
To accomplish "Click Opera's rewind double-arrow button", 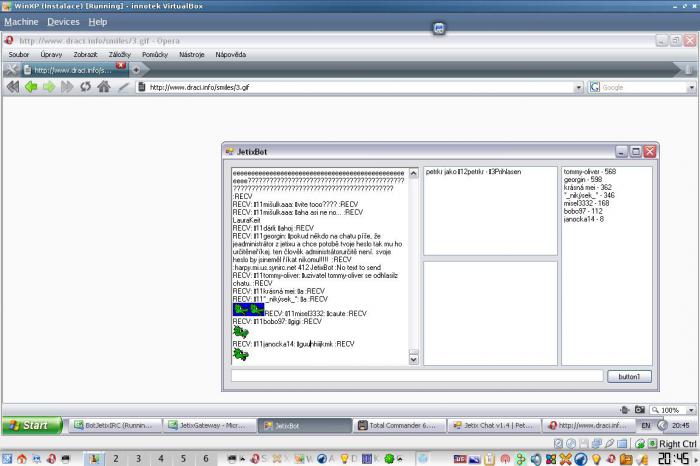I will [x=12, y=87].
